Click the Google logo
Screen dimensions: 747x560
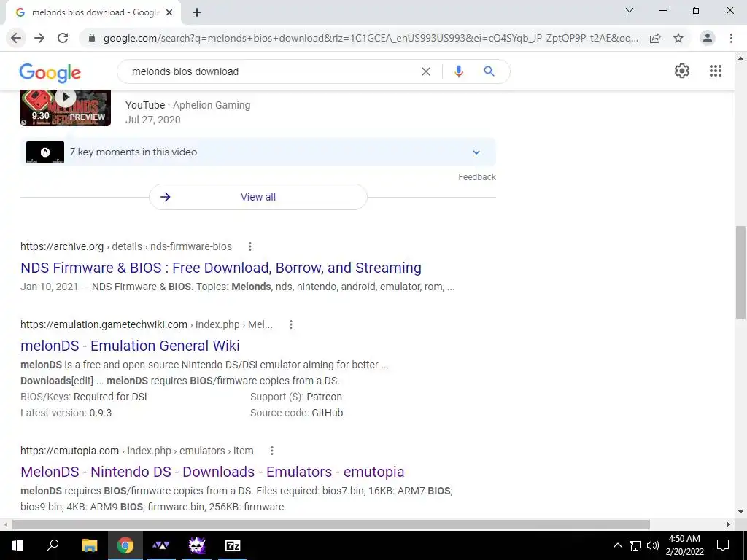pos(50,73)
